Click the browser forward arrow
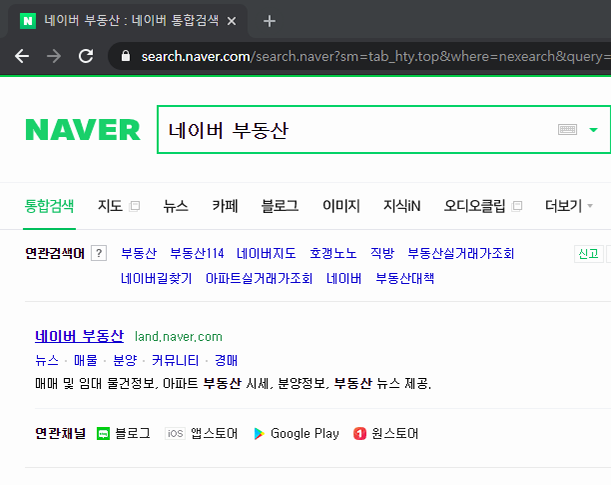The image size is (611, 485). coord(54,56)
